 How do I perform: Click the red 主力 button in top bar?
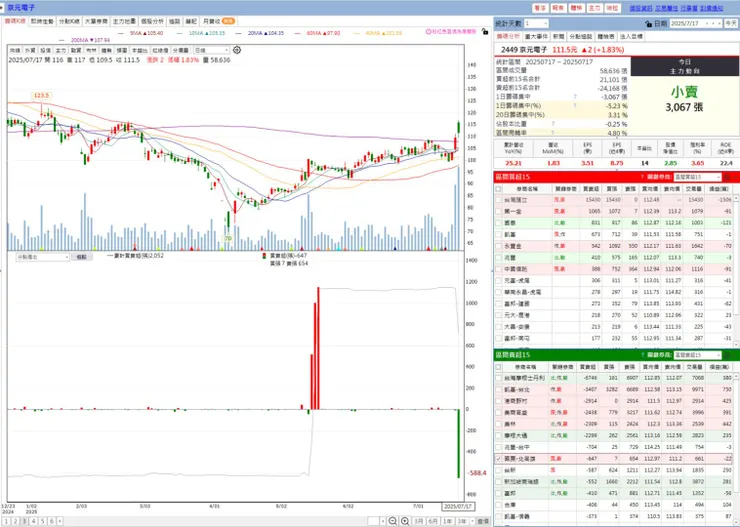click(x=594, y=8)
